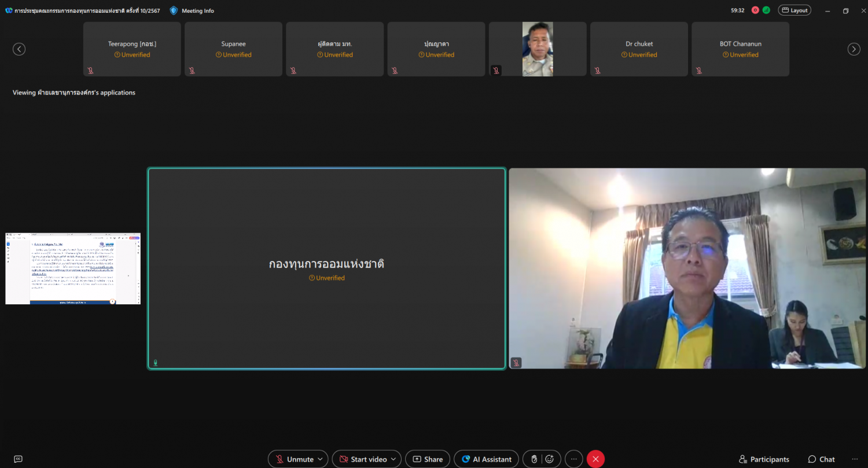Image resolution: width=868 pixels, height=468 pixels.
Task: Click the 59:32 meeting timer
Action: click(x=737, y=10)
